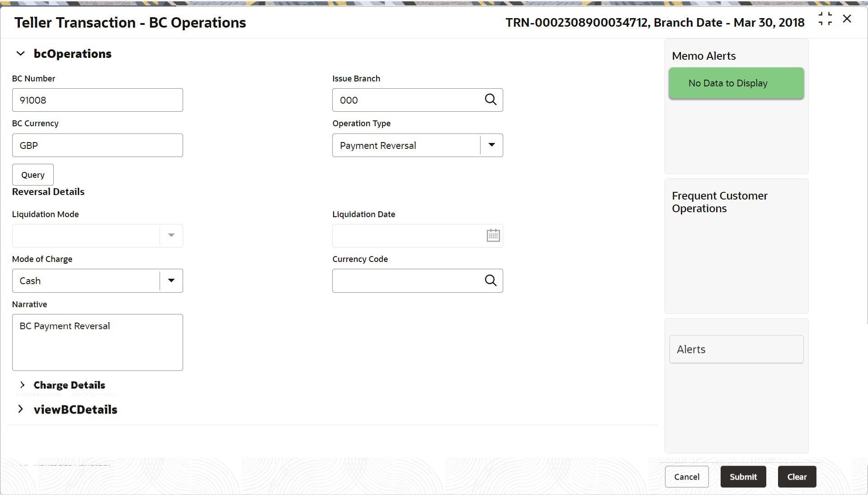Open the Alerts panel header
Image resolution: width=868 pixels, height=495 pixels.
[x=736, y=349]
